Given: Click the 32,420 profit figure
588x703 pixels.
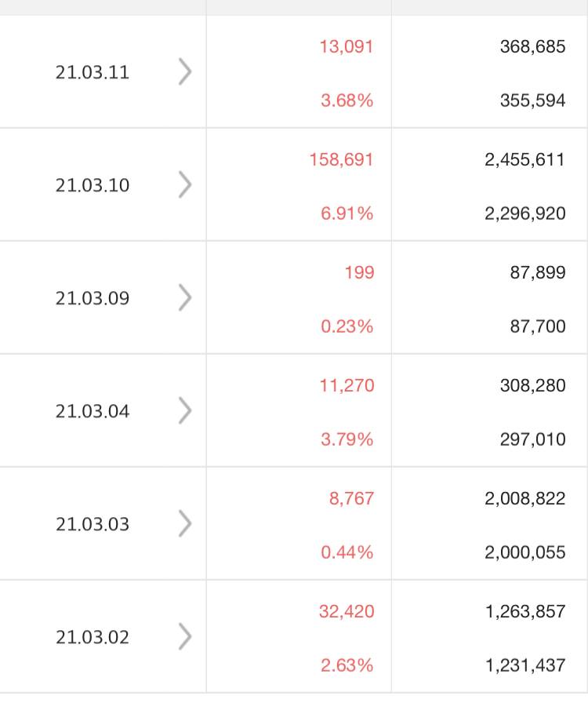Looking at the screenshot, I should pyautogui.click(x=347, y=611).
